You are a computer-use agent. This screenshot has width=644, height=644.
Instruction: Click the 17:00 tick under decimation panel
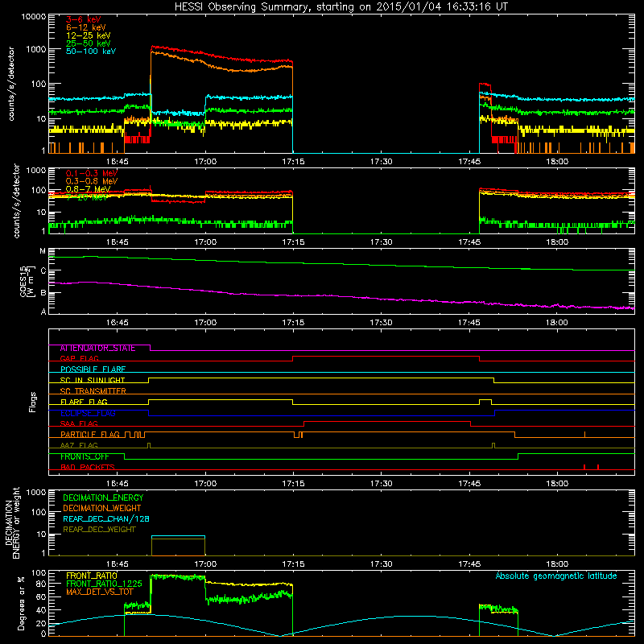205,564
